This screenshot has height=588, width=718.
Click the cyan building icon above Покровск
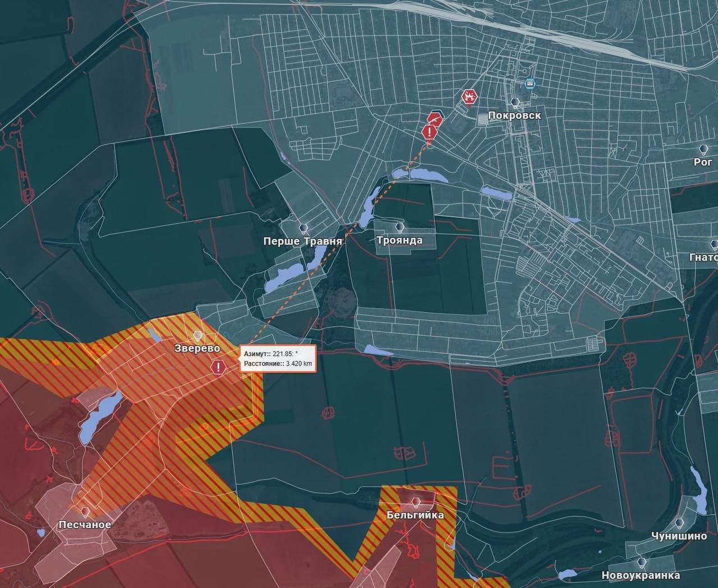(x=530, y=84)
